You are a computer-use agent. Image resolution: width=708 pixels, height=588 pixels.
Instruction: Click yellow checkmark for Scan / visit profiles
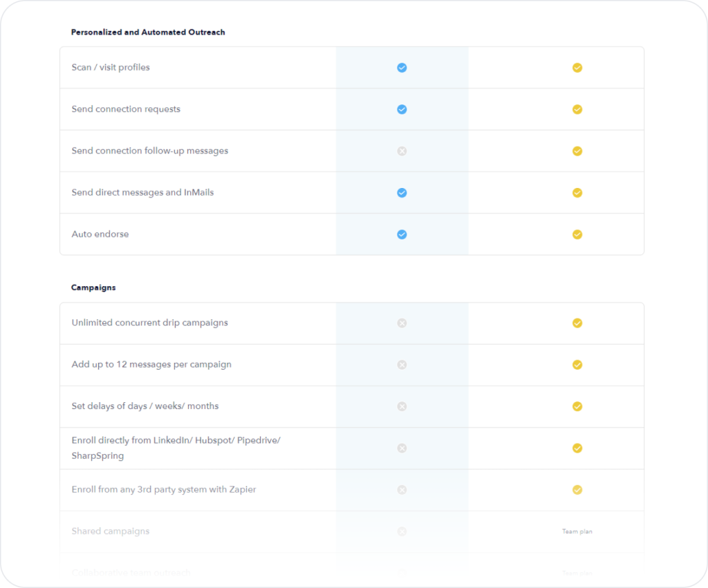click(x=577, y=68)
